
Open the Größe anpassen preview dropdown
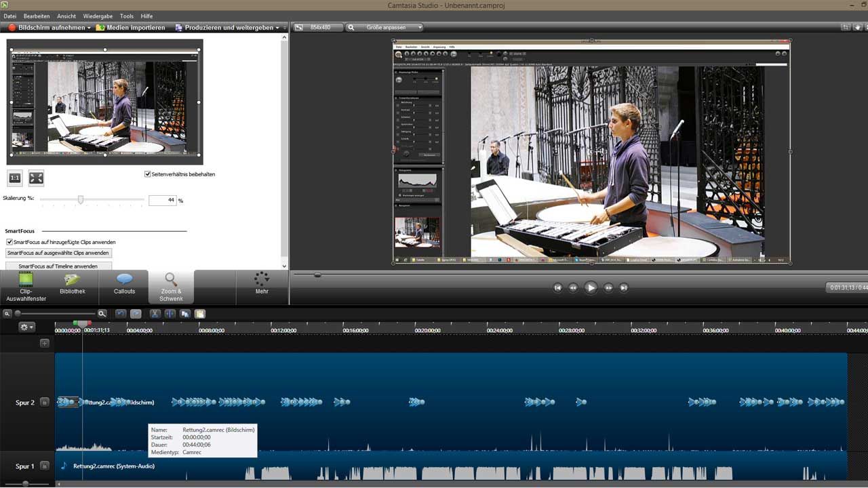(x=384, y=28)
